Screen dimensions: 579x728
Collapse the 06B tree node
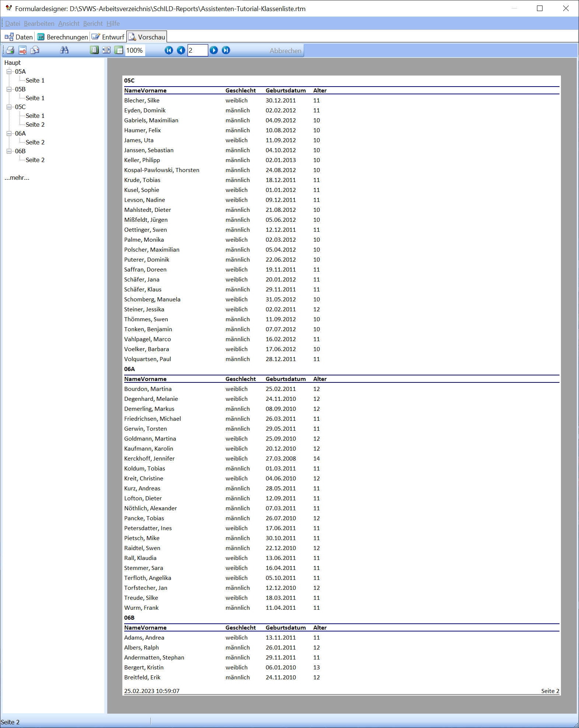[9, 151]
